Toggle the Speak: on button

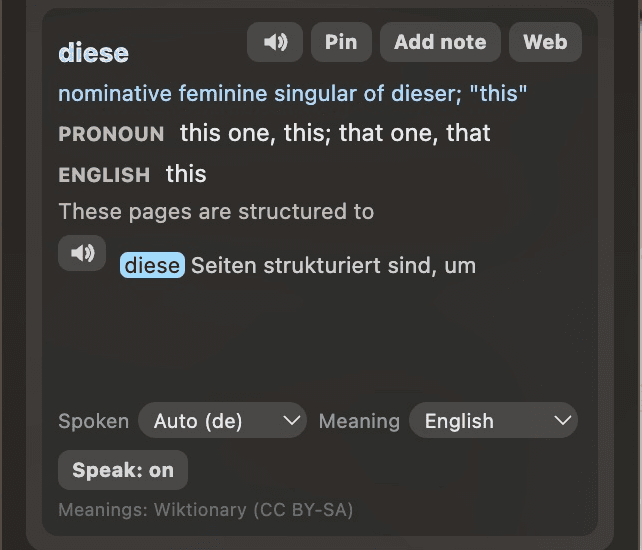[123, 470]
